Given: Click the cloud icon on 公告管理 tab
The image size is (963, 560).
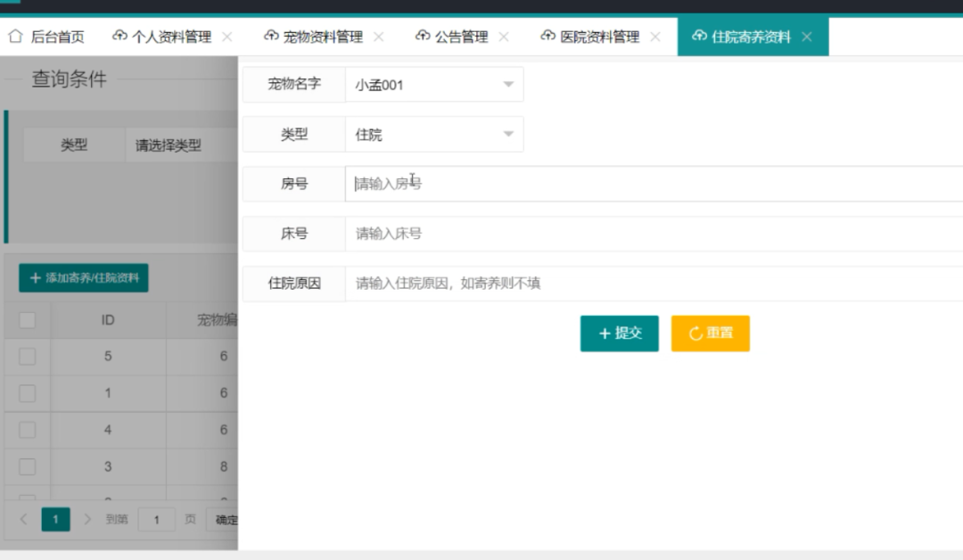Looking at the screenshot, I should coord(423,36).
